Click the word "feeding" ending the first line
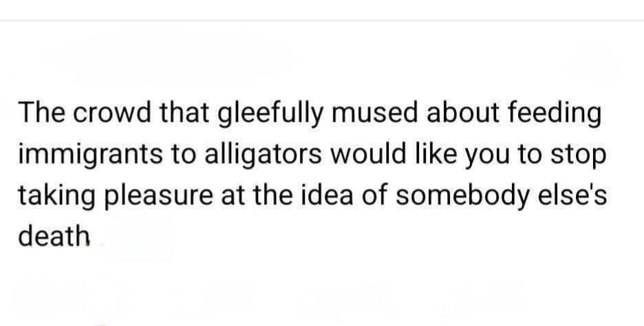644x326 pixels. click(x=555, y=115)
